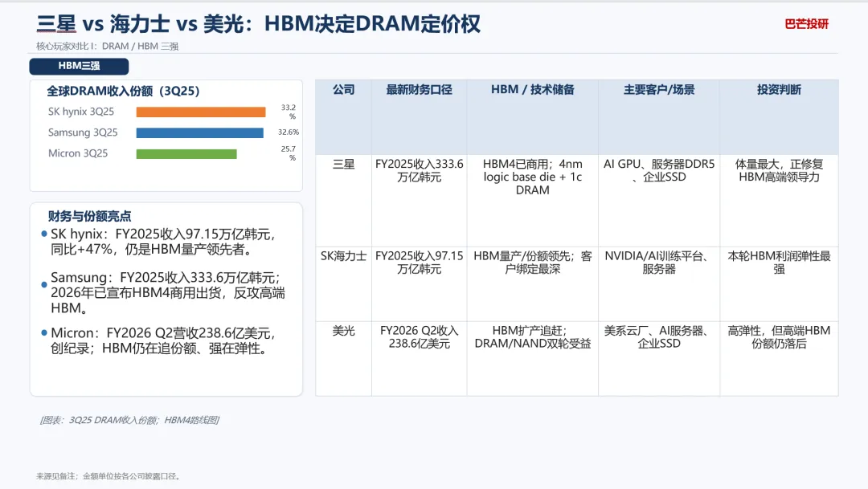Click the SK hynix 3Q25 chart label

pos(81,112)
